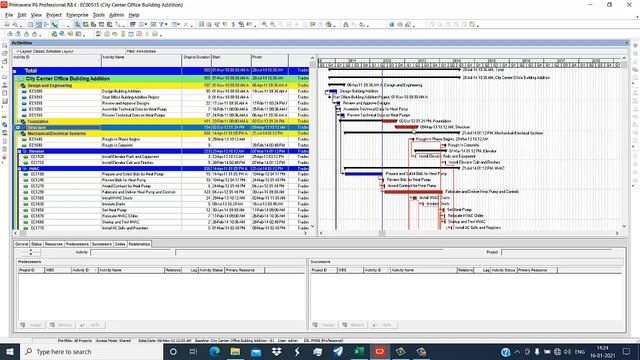Click down arrow of activity table scrollbar

[x=313, y=226]
